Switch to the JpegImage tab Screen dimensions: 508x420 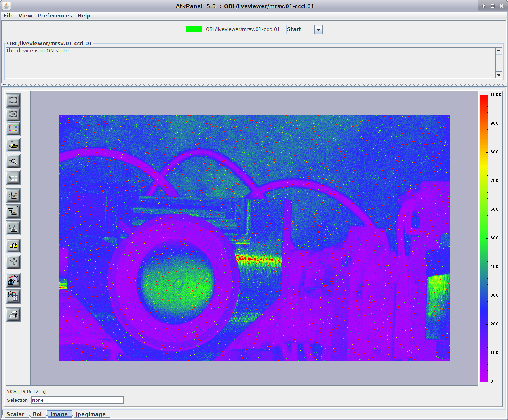(91, 414)
